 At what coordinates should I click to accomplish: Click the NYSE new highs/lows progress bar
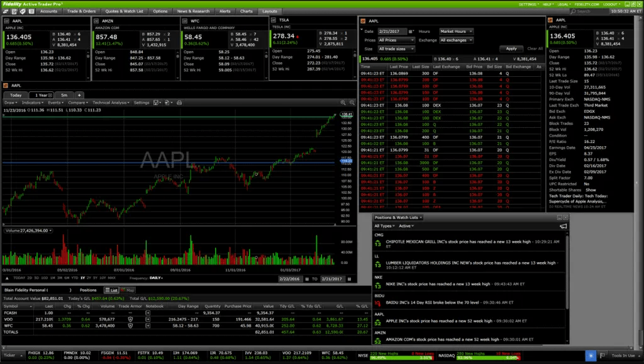[x=401, y=358]
